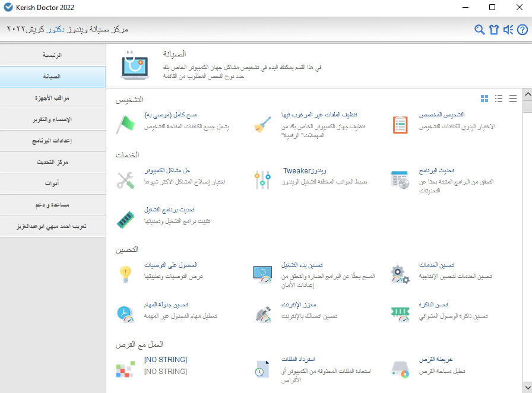Image resolution: width=532 pixels, height=393 pixels.
Task: Open تحسن الذاكرة link
Action: coord(433,305)
